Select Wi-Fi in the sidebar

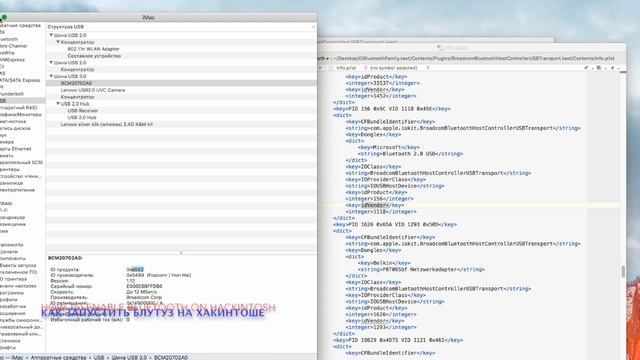click(x=4, y=210)
